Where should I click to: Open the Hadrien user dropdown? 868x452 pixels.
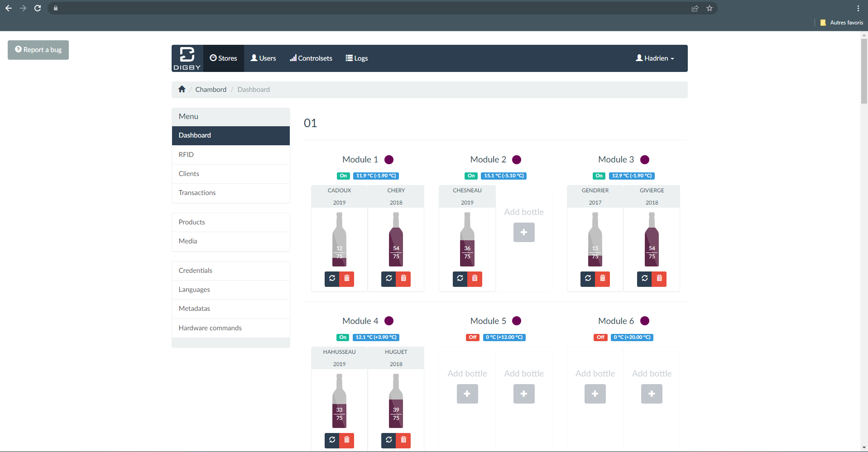tap(655, 58)
